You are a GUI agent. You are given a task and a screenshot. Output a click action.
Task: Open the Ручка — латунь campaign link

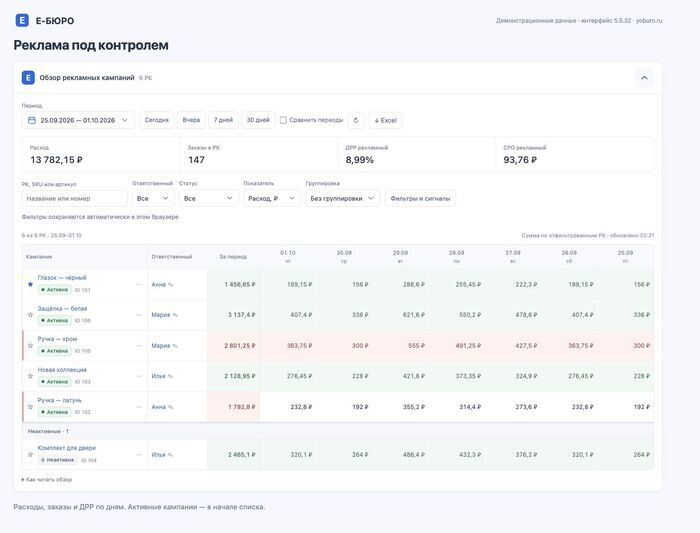[x=59, y=400]
